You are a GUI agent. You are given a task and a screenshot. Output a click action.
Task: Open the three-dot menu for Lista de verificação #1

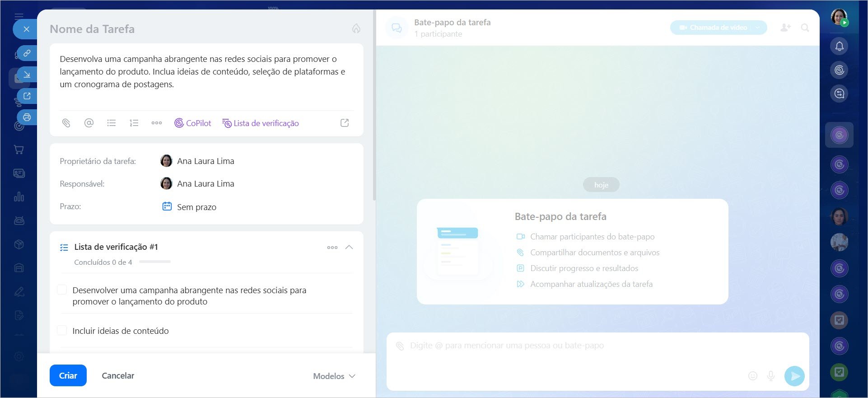332,247
